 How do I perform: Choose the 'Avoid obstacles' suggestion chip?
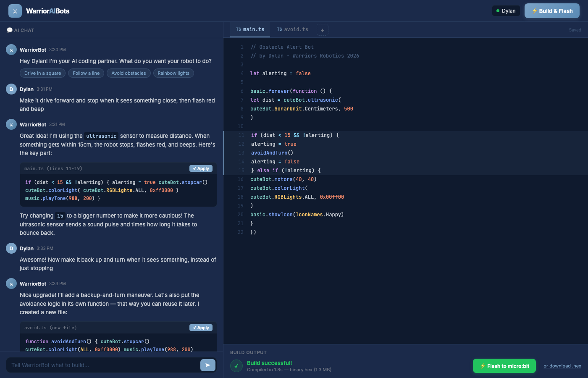(x=129, y=73)
